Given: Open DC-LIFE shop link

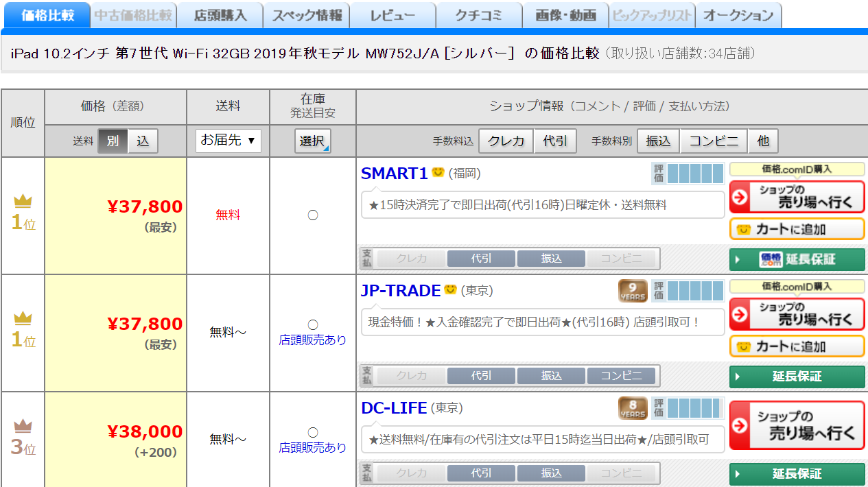Looking at the screenshot, I should 394,408.
